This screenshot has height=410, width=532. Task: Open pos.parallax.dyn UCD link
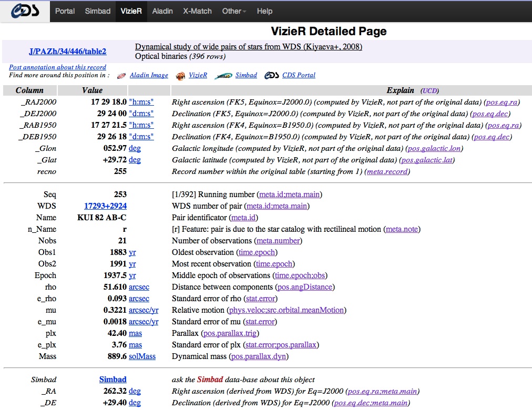tap(259, 356)
